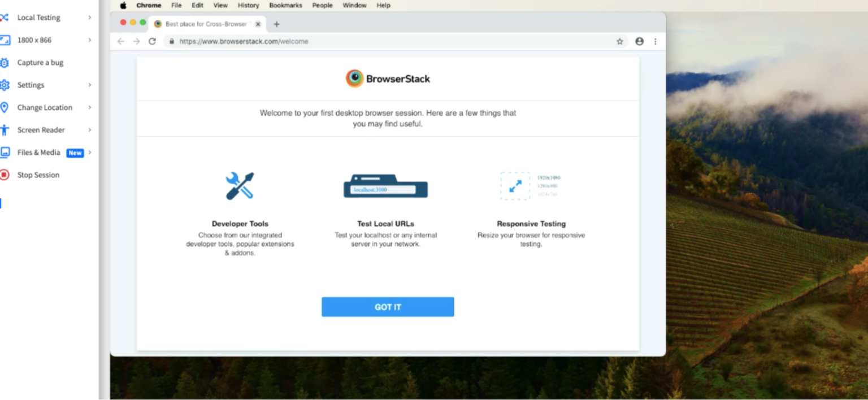This screenshot has height=400, width=868.
Task: Open a new browser tab
Action: (x=276, y=24)
